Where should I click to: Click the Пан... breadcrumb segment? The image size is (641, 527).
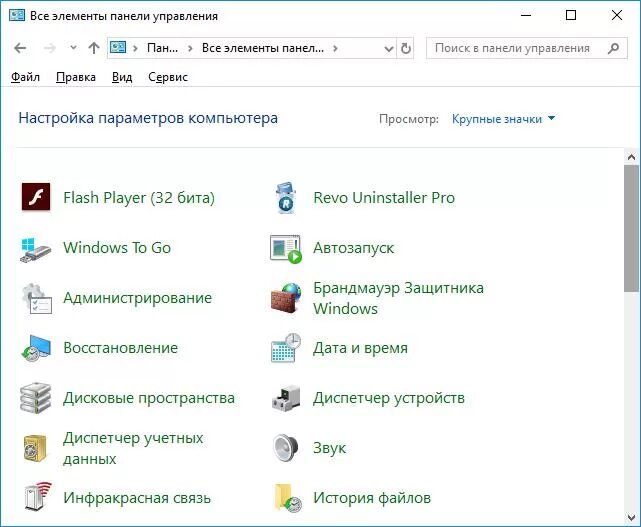[162, 48]
